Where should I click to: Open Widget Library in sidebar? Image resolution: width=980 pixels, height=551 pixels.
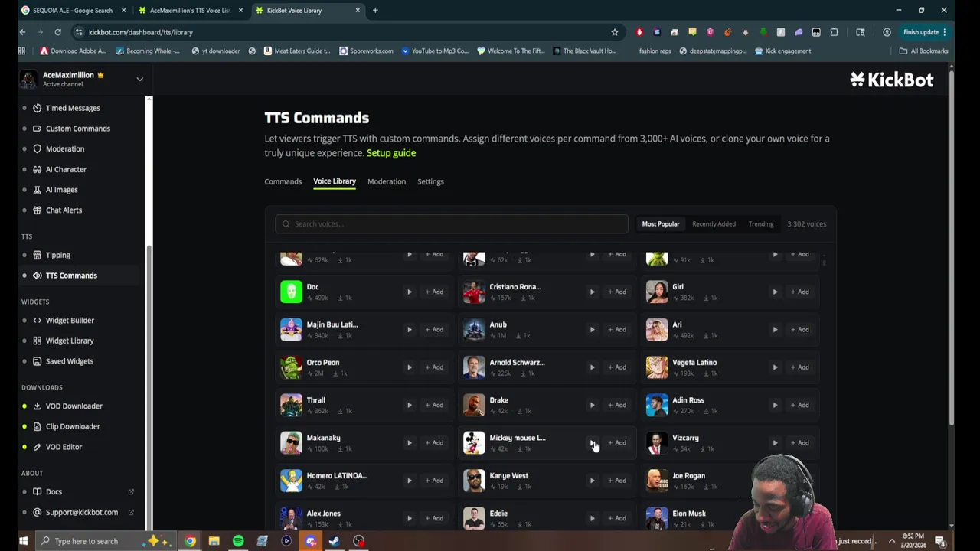click(70, 341)
